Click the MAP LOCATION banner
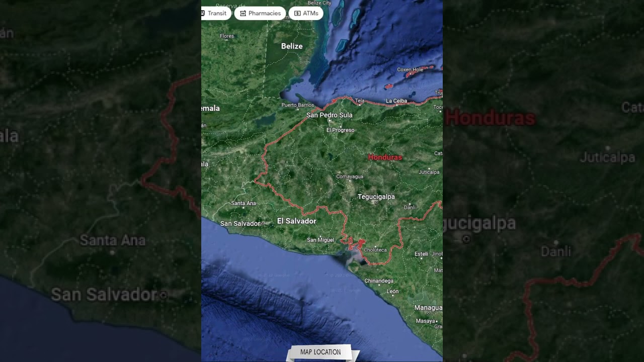 click(x=320, y=352)
